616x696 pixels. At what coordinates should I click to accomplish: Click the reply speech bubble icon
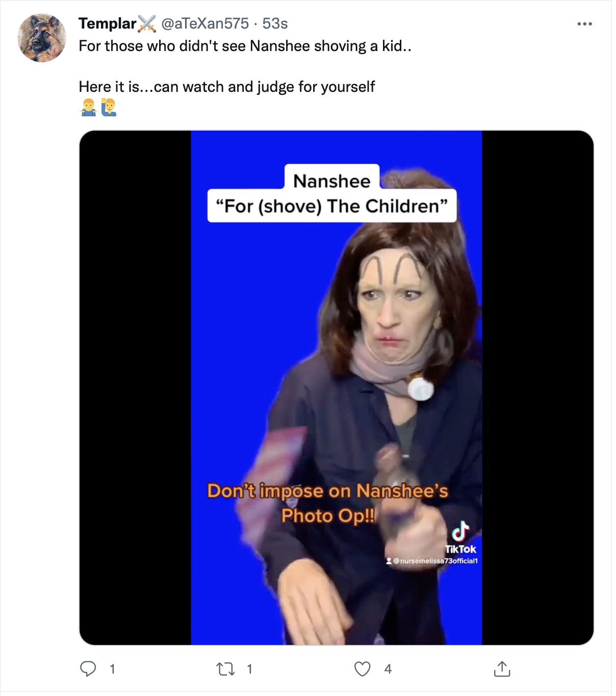(x=88, y=669)
